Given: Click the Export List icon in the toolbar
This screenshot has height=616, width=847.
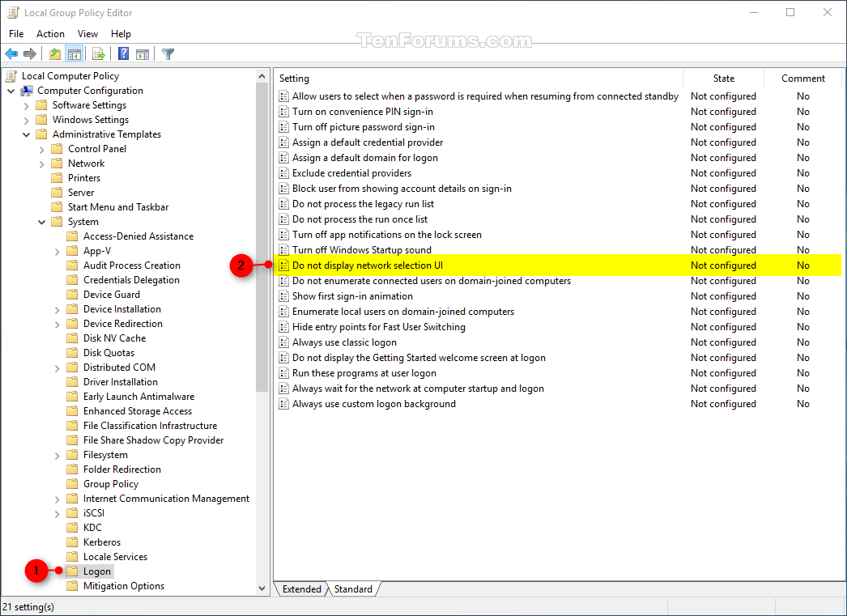Looking at the screenshot, I should [x=98, y=53].
